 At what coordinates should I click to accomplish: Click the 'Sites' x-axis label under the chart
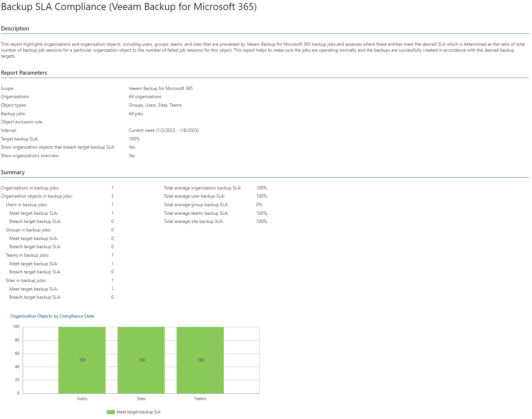tap(141, 399)
